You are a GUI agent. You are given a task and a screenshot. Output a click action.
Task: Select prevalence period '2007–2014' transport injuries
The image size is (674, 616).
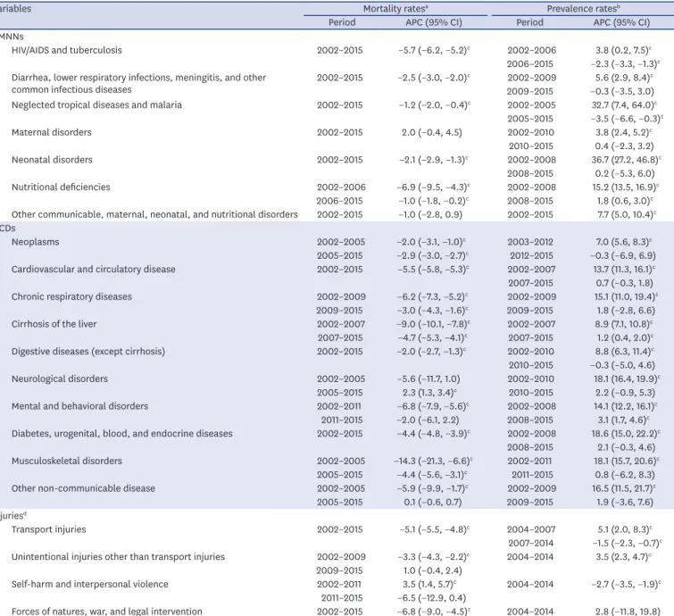pos(530,544)
